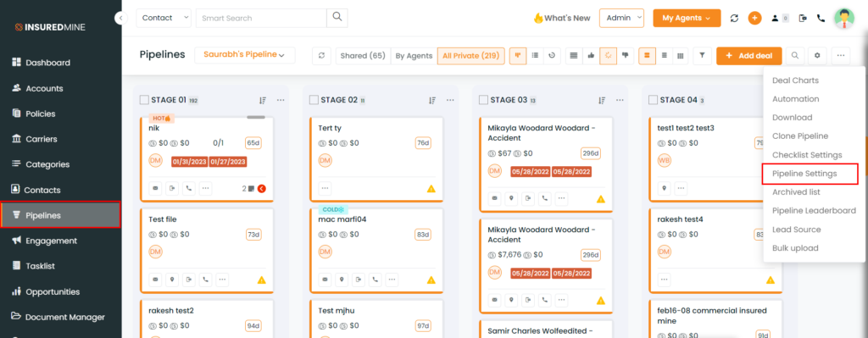
Task: Select the grid card density icon
Action: (x=681, y=55)
